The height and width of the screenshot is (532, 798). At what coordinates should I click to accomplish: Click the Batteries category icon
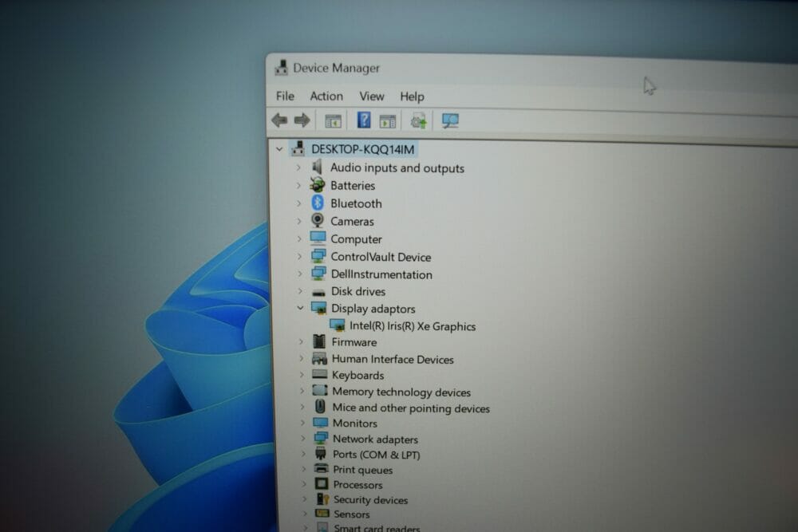[318, 184]
